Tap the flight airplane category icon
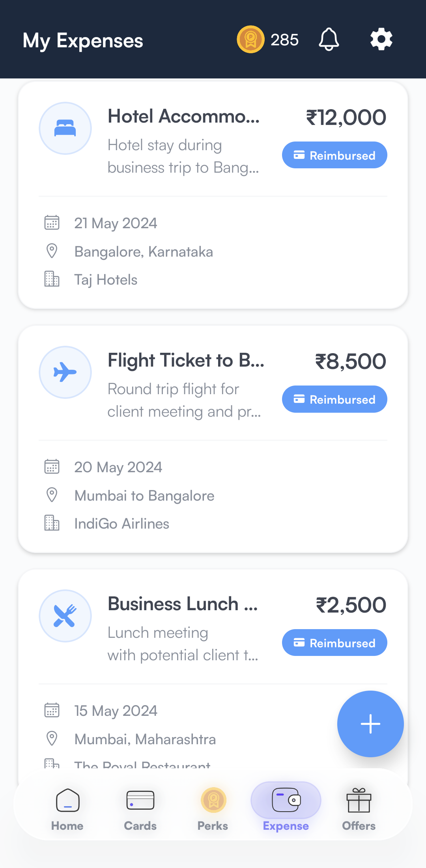 click(65, 372)
